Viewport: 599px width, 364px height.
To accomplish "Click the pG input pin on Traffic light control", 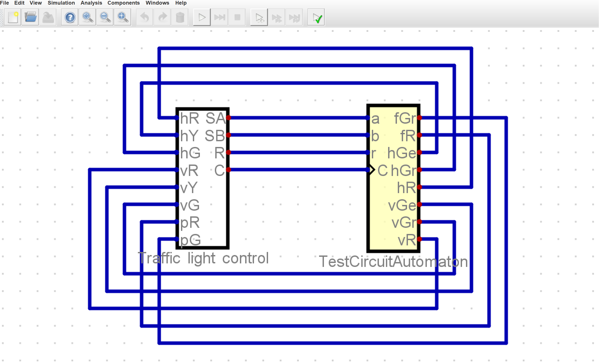I will click(177, 239).
